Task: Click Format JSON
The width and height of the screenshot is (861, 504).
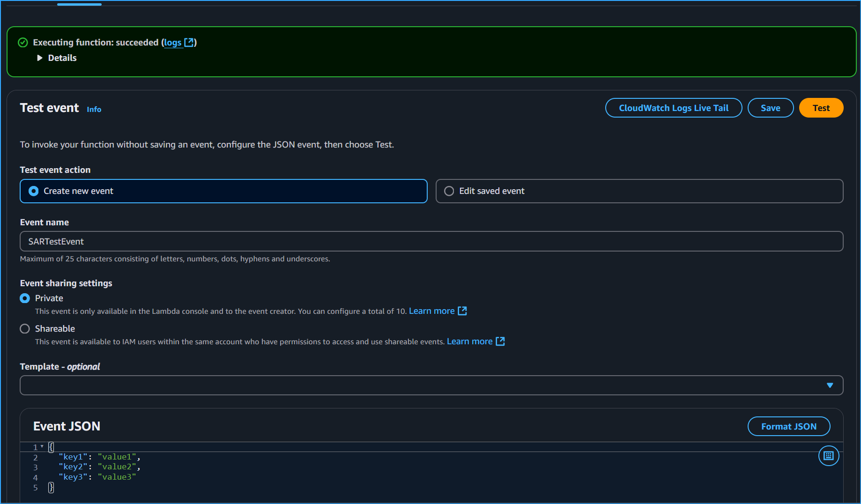Action: [x=789, y=426]
